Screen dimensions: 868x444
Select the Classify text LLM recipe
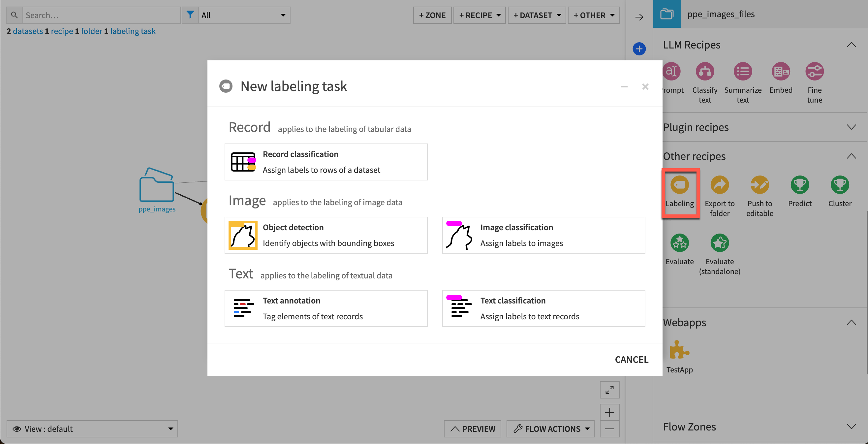[704, 72]
